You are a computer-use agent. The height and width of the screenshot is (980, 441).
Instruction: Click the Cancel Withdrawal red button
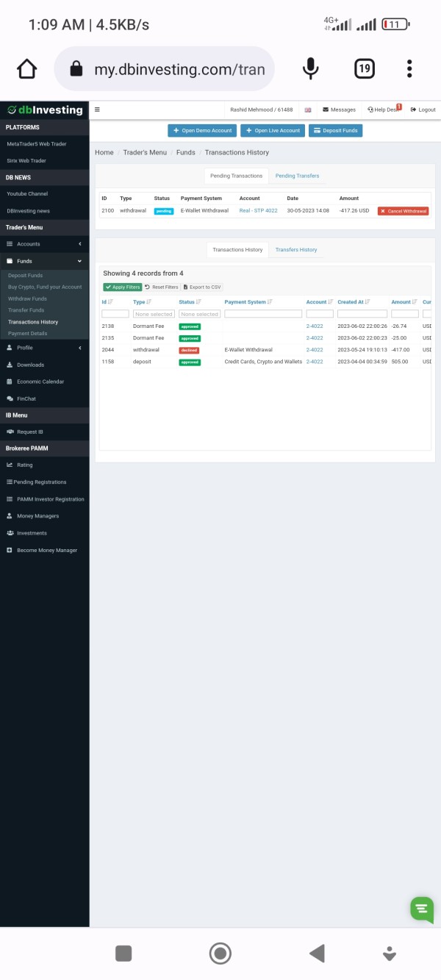click(403, 211)
